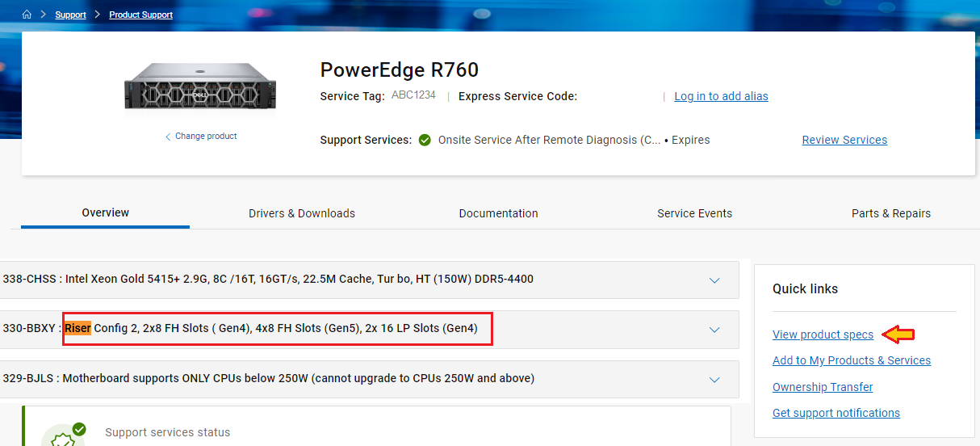
Task: Go to Support in the breadcrumb
Action: coord(70,15)
